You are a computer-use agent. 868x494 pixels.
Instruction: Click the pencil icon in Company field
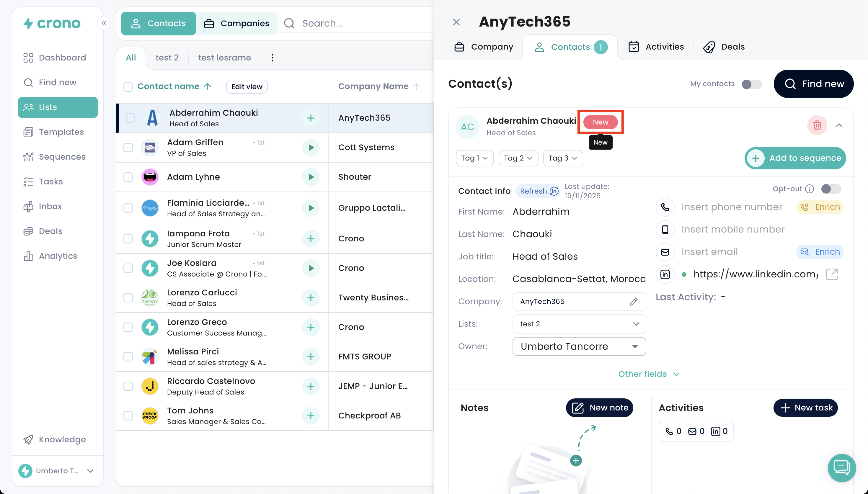633,302
